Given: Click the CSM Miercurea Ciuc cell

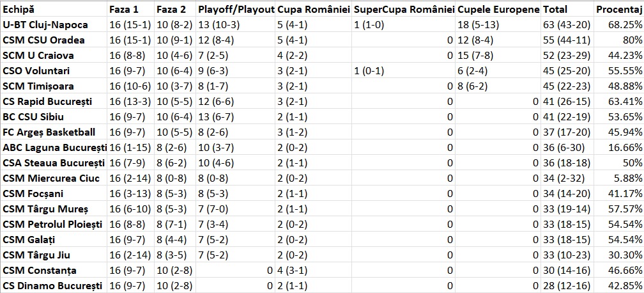Looking at the screenshot, I should click(x=54, y=178).
